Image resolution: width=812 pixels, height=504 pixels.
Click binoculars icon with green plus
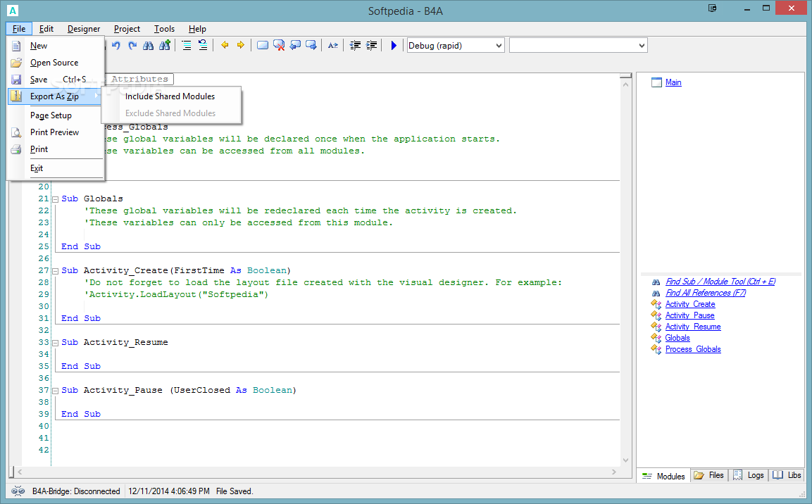(x=165, y=46)
